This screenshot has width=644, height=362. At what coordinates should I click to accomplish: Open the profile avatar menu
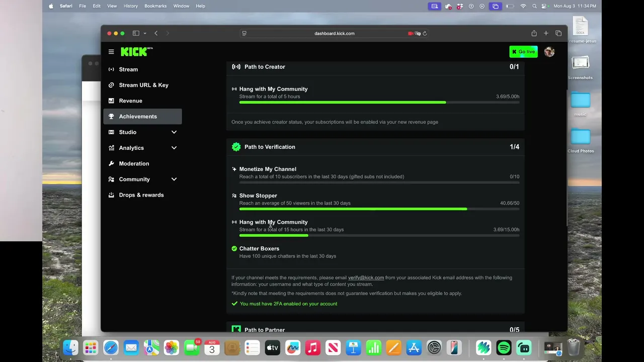549,52
